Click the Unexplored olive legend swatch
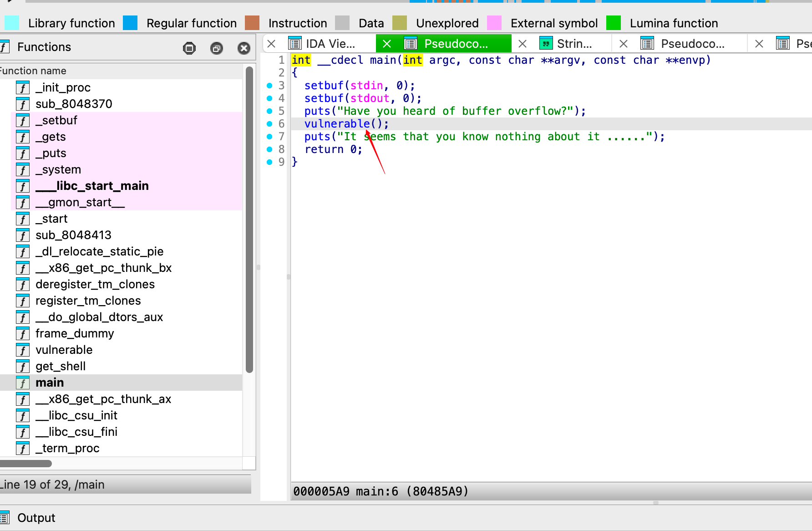Viewport: 812px width, 531px height. click(400, 23)
